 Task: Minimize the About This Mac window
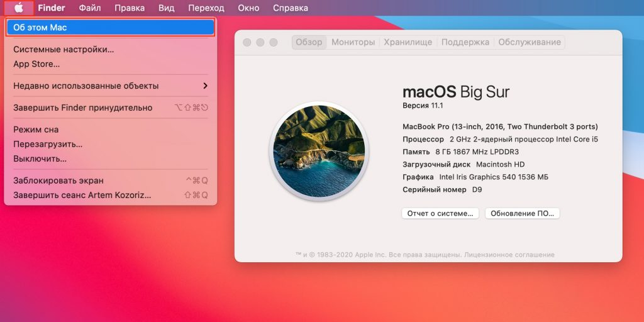click(x=260, y=42)
